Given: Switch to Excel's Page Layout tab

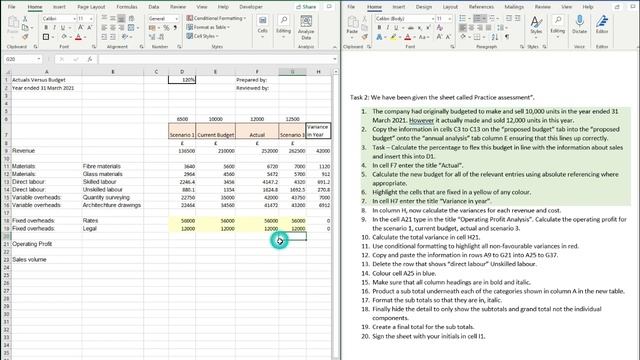Looking at the screenshot, I should 91,7.
